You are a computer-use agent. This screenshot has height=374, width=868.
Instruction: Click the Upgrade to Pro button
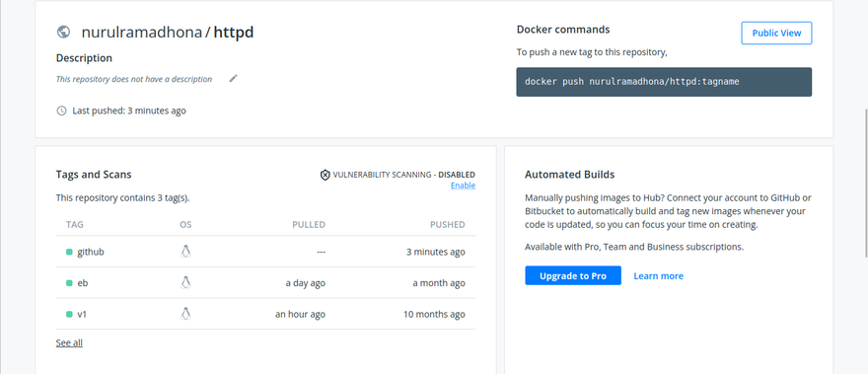(573, 275)
